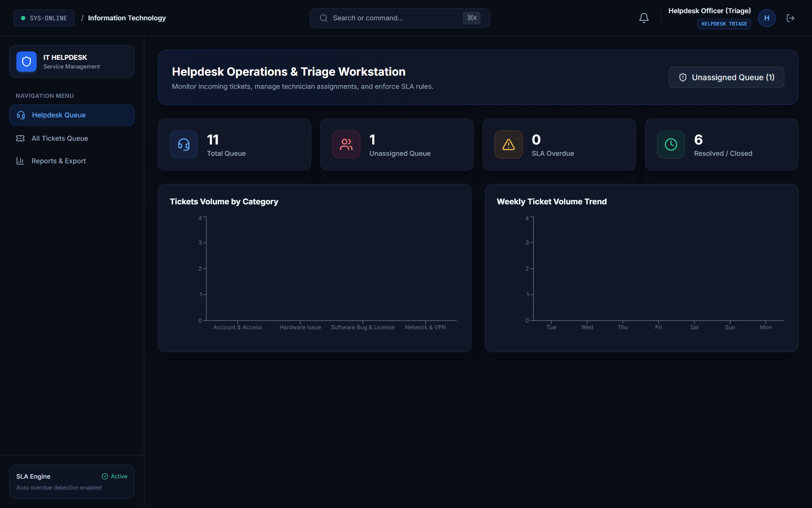The image size is (812, 508).
Task: Click the notification bell icon
Action: (x=644, y=18)
